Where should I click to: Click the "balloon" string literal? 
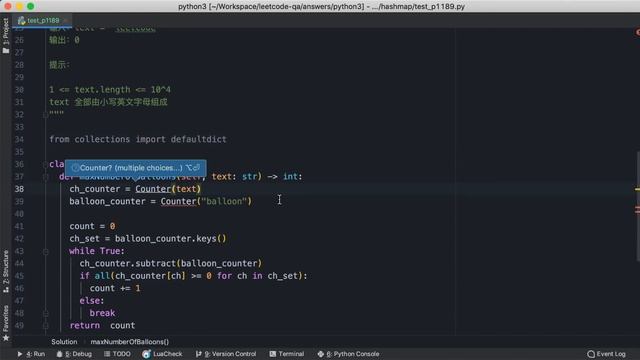pyautogui.click(x=224, y=201)
